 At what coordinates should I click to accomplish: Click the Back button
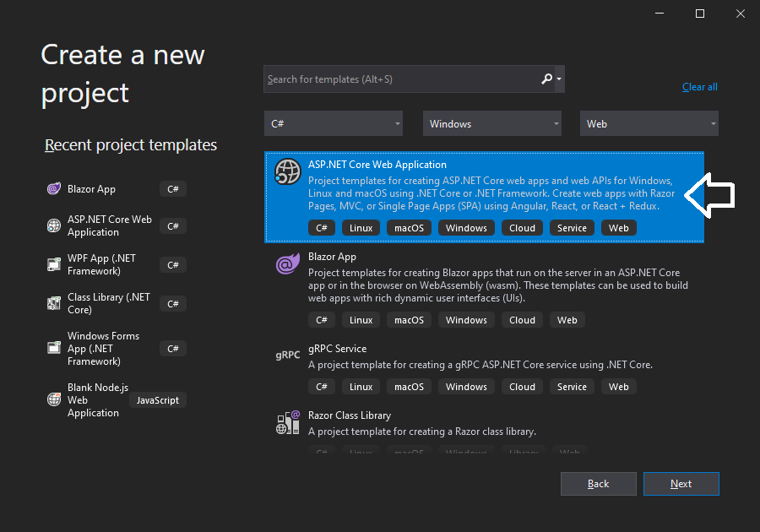pyautogui.click(x=598, y=484)
